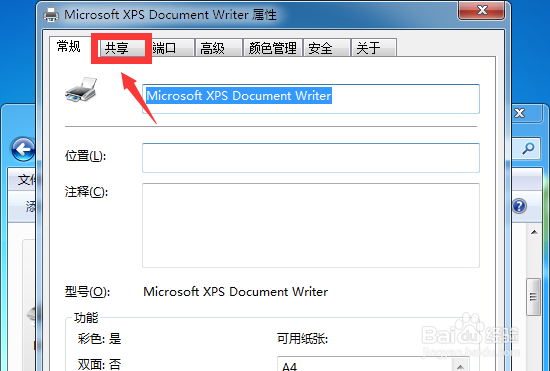Open the 高级 tab
Image resolution: width=550 pixels, height=371 pixels.
coord(219,48)
